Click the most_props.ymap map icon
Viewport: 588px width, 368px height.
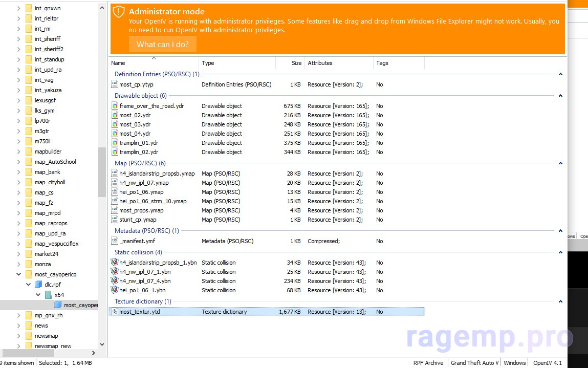pos(115,210)
